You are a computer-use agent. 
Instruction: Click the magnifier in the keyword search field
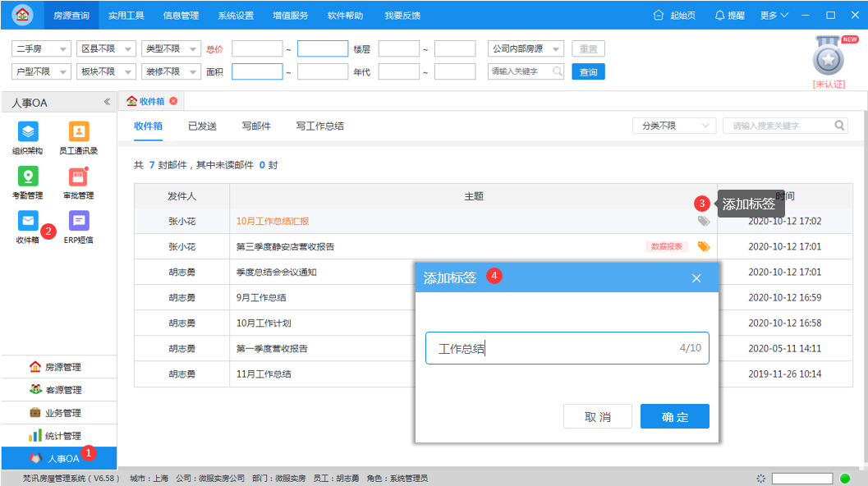tap(557, 71)
